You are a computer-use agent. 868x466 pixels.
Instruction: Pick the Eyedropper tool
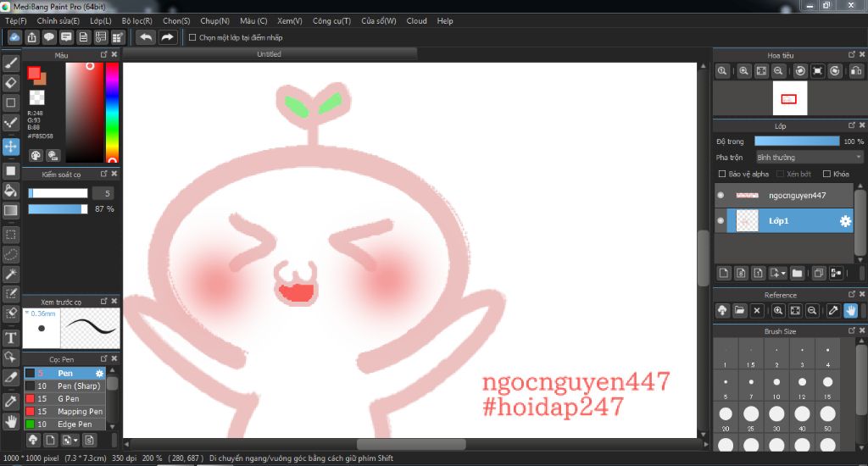click(10, 402)
